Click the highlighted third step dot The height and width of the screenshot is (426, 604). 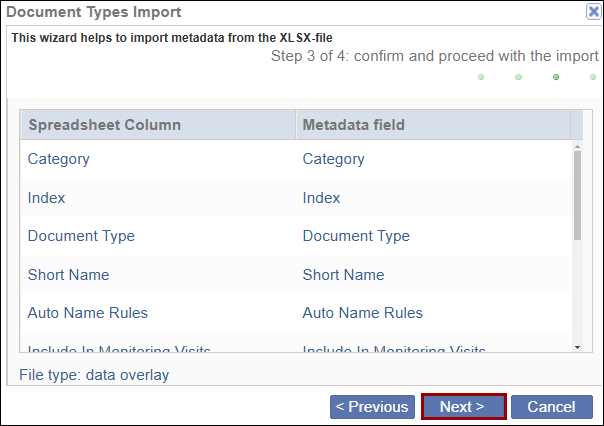click(556, 77)
